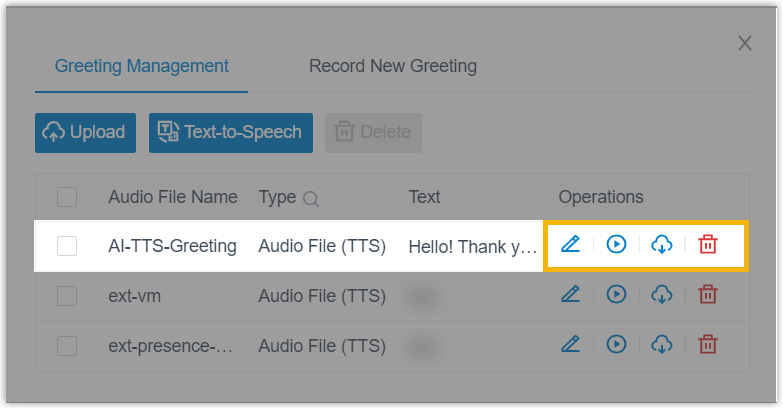The width and height of the screenshot is (783, 409).
Task: Edit the ext-vm greeting
Action: pyautogui.click(x=570, y=294)
